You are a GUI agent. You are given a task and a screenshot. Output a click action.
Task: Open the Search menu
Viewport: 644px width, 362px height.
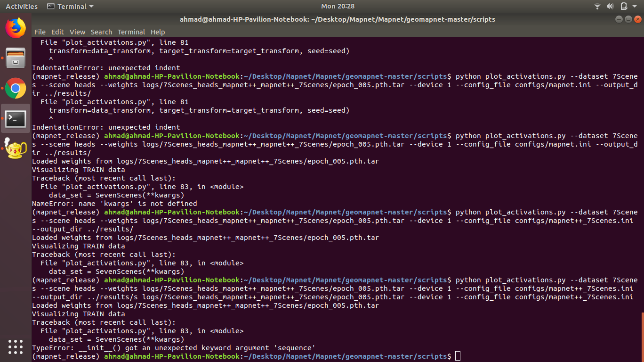101,32
